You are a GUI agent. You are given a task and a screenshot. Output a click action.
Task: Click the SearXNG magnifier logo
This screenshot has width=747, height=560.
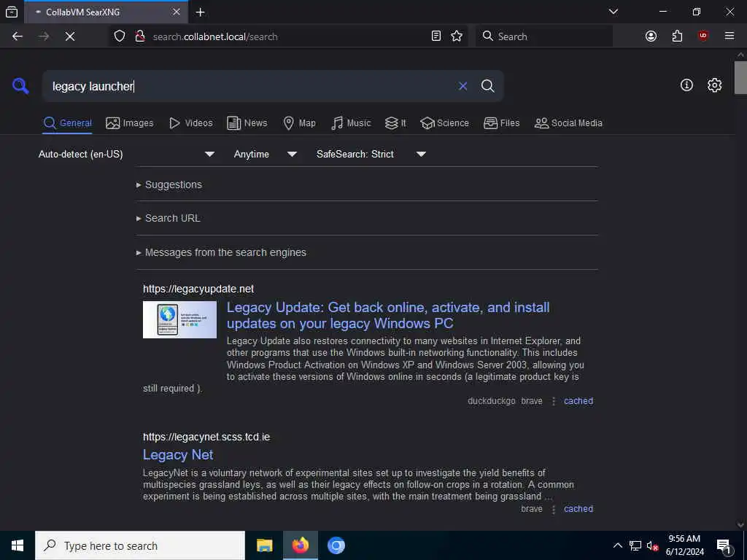tap(20, 86)
